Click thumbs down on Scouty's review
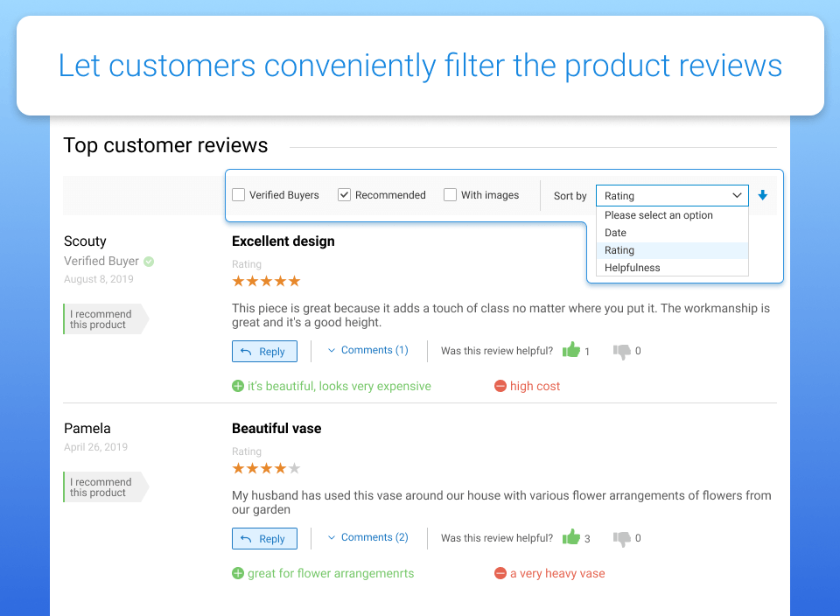 pyautogui.click(x=622, y=351)
